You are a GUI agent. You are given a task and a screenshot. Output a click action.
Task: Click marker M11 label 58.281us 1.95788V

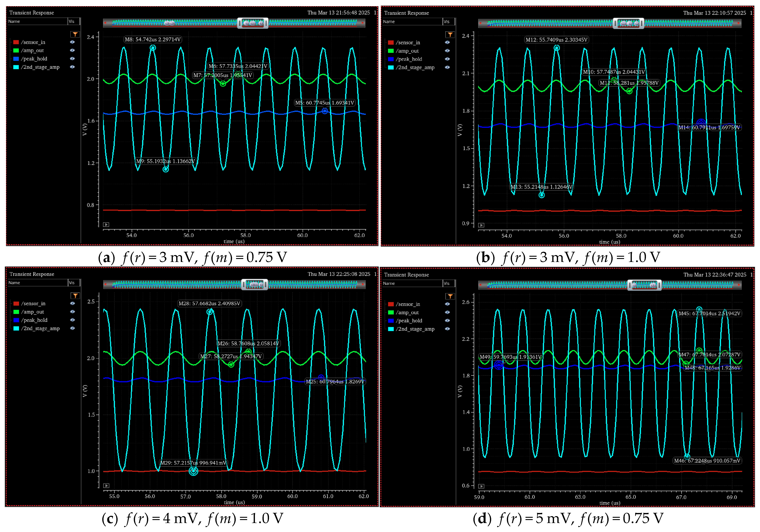tap(629, 83)
